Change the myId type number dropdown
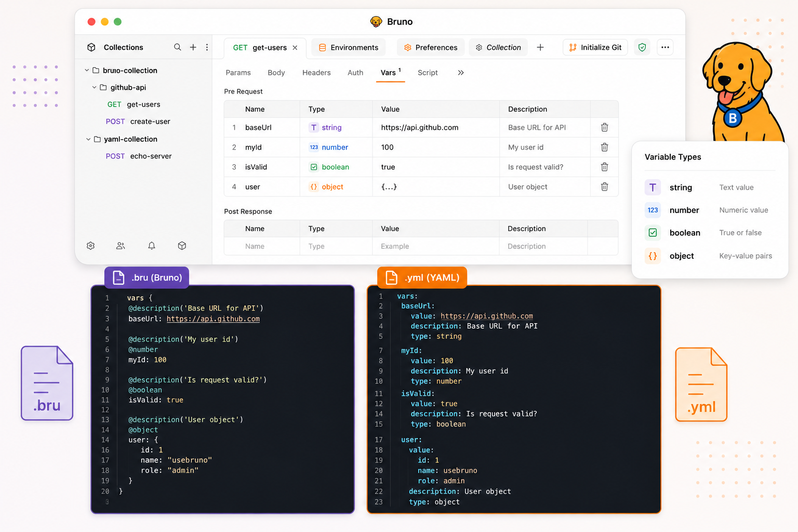Image resolution: width=798 pixels, height=532 pixels. tap(329, 147)
